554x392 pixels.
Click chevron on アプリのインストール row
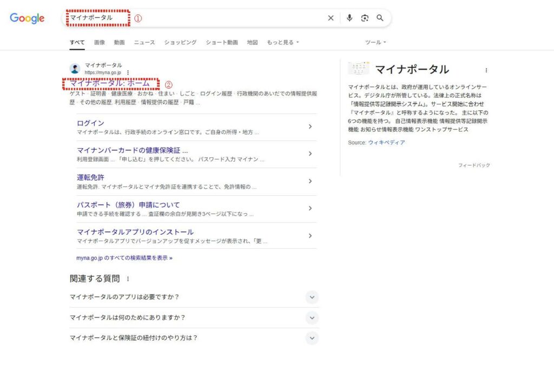pos(310,236)
